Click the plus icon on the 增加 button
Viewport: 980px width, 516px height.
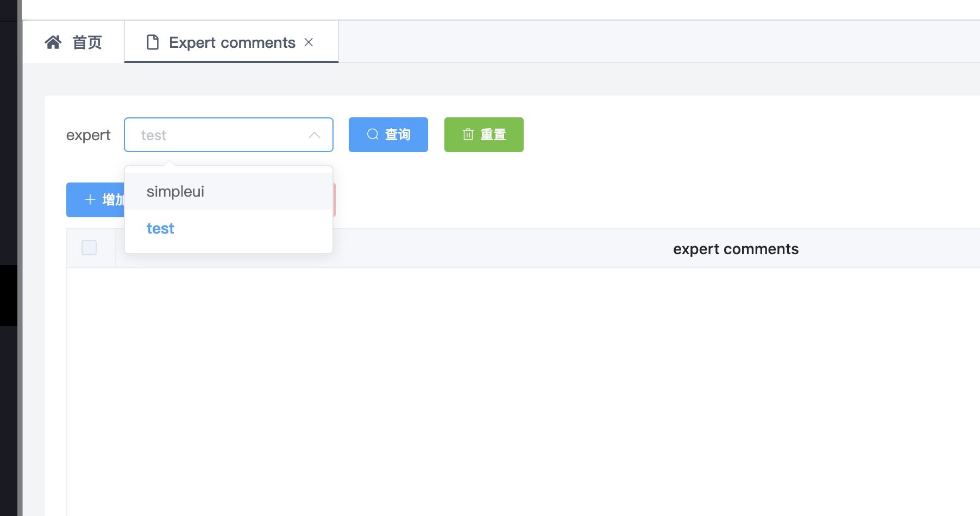click(90, 200)
